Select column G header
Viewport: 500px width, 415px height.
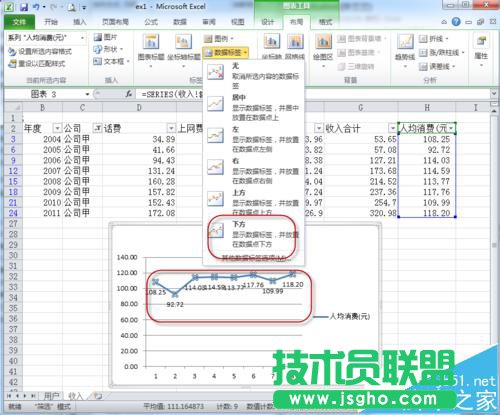pos(361,107)
